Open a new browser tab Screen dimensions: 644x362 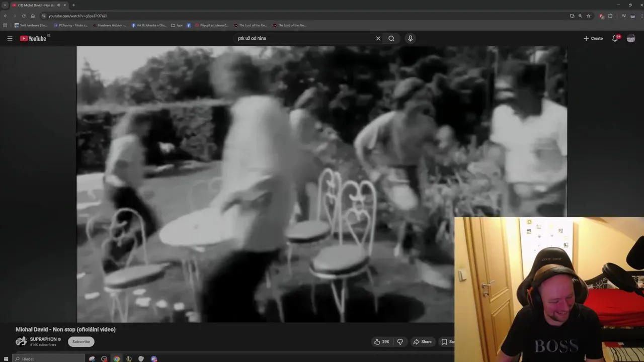[73, 5]
